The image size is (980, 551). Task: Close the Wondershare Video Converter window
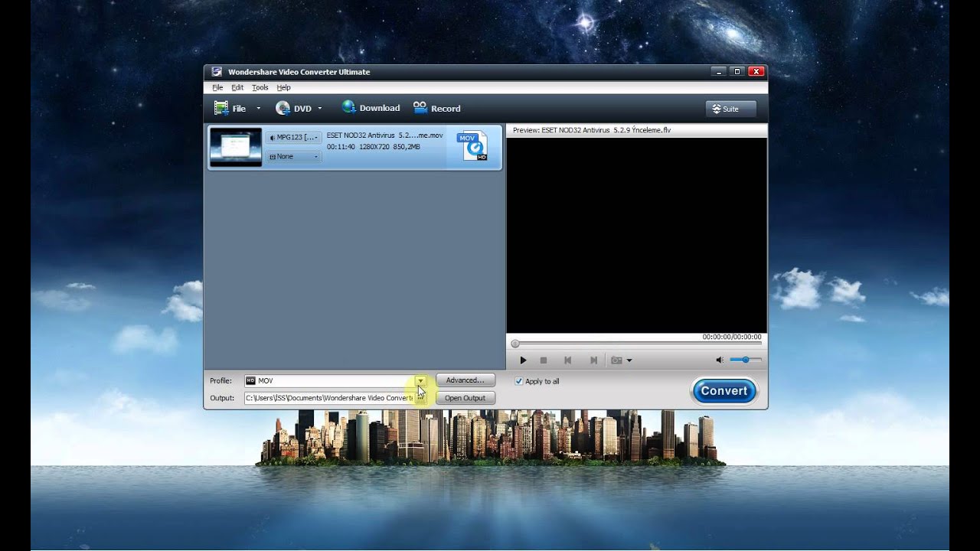[756, 71]
